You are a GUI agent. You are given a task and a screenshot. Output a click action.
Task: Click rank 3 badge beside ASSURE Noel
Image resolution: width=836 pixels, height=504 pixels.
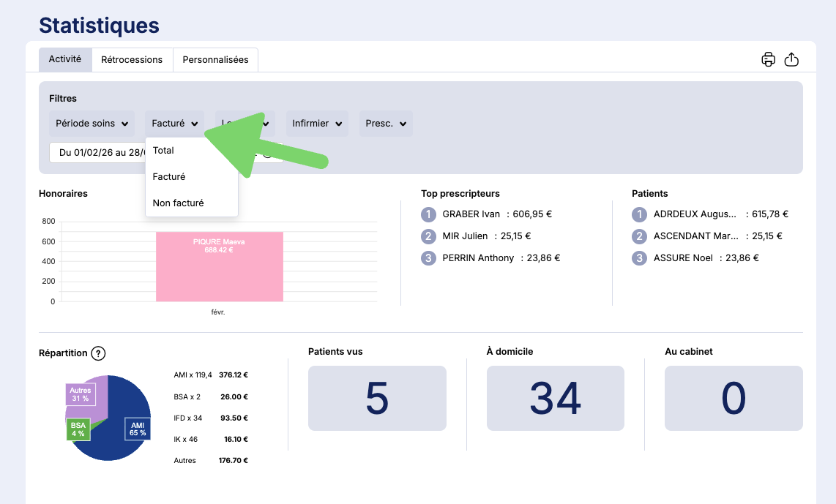640,258
